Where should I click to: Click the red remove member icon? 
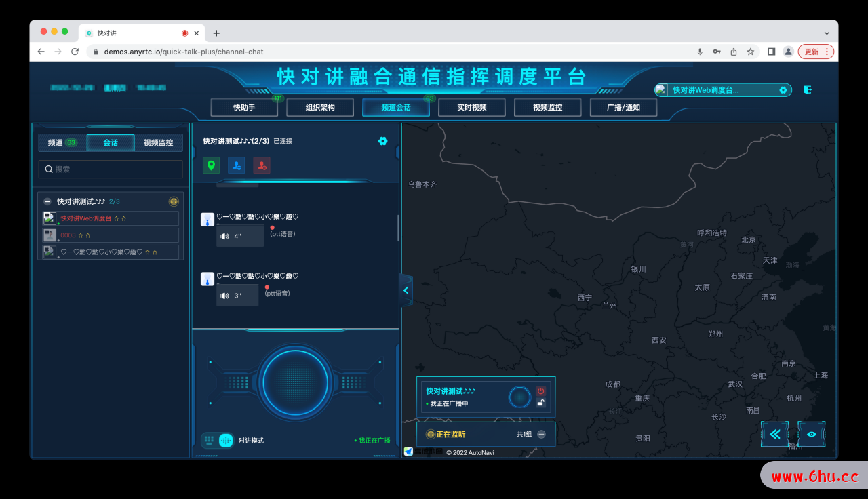262,165
